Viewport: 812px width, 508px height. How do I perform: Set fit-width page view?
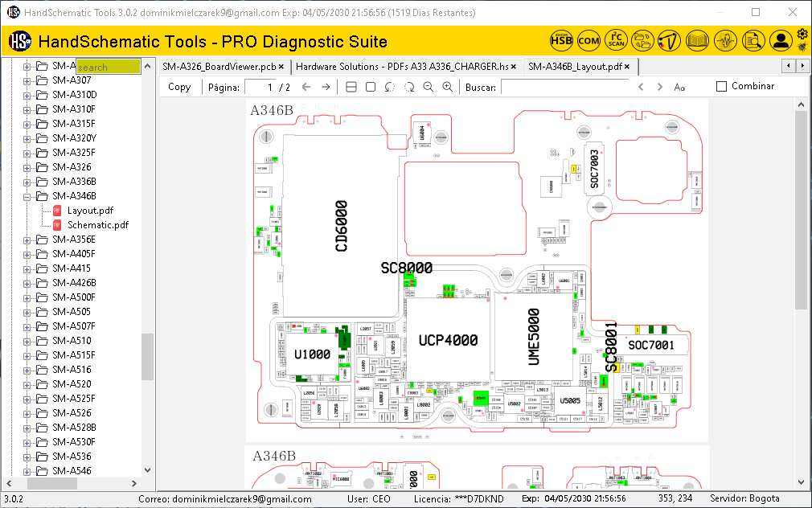point(351,87)
